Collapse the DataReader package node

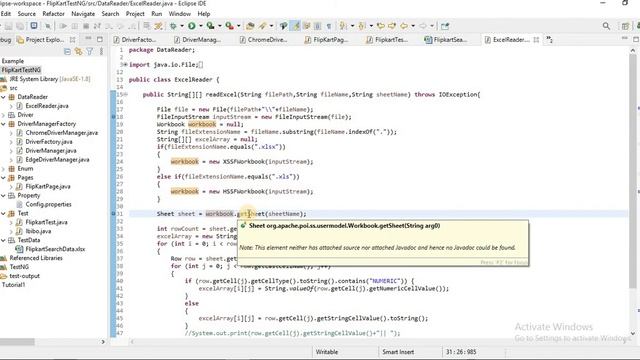pos(3,97)
